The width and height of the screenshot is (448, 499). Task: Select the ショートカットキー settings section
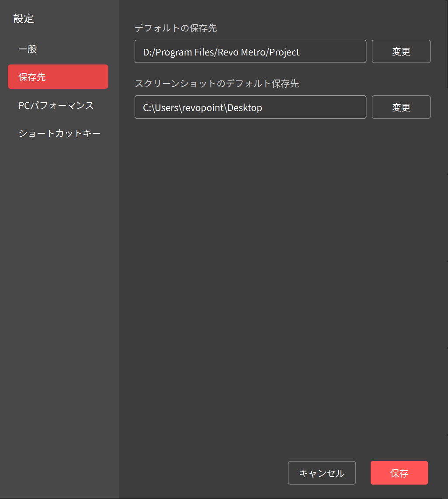pyautogui.click(x=60, y=133)
